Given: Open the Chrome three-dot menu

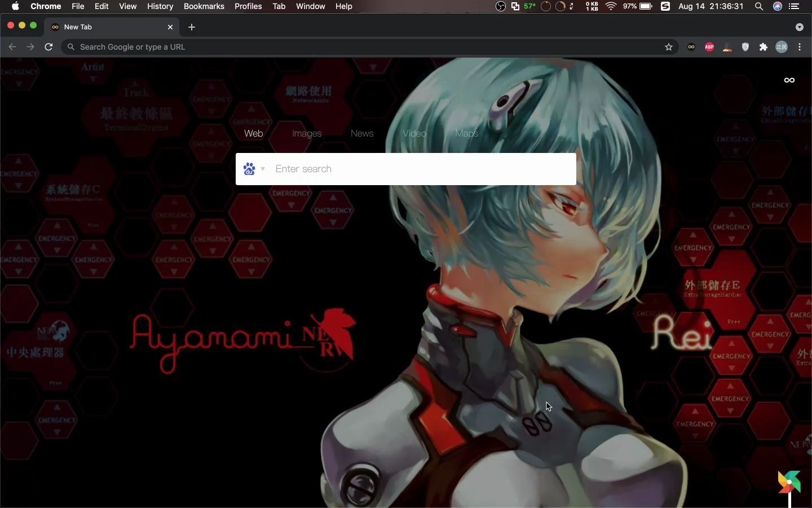Looking at the screenshot, I should click(x=800, y=47).
